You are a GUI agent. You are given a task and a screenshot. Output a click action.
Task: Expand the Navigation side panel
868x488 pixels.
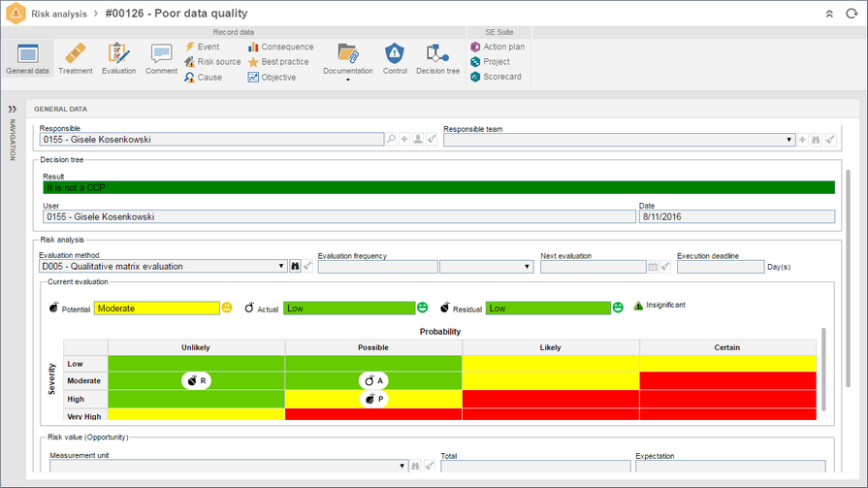(x=13, y=109)
